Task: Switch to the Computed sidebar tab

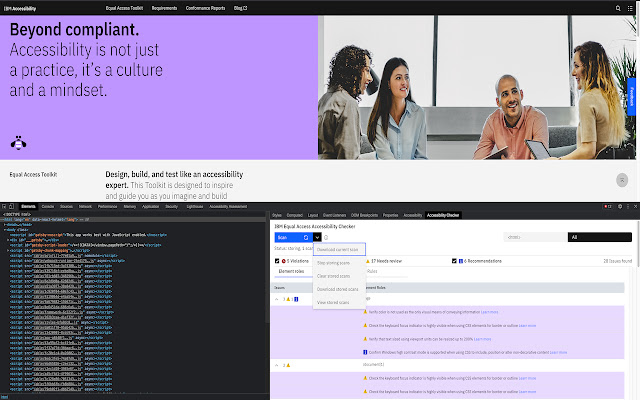Action: pyautogui.click(x=295, y=215)
